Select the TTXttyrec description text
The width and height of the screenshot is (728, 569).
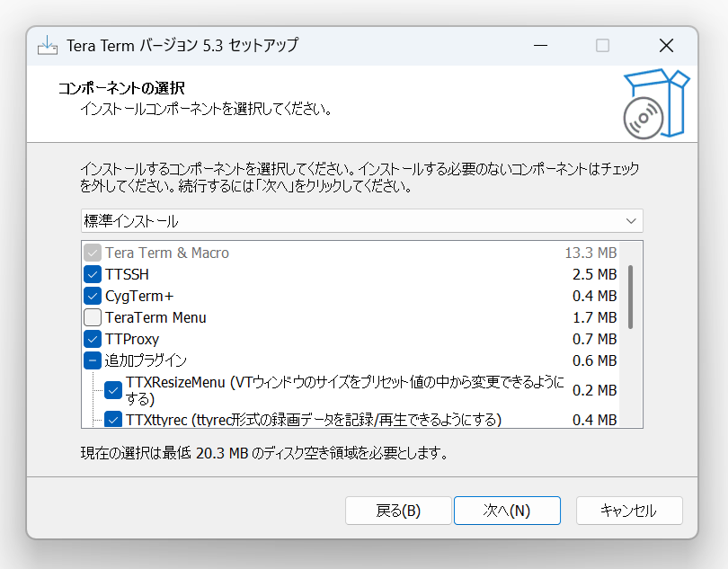tap(314, 420)
